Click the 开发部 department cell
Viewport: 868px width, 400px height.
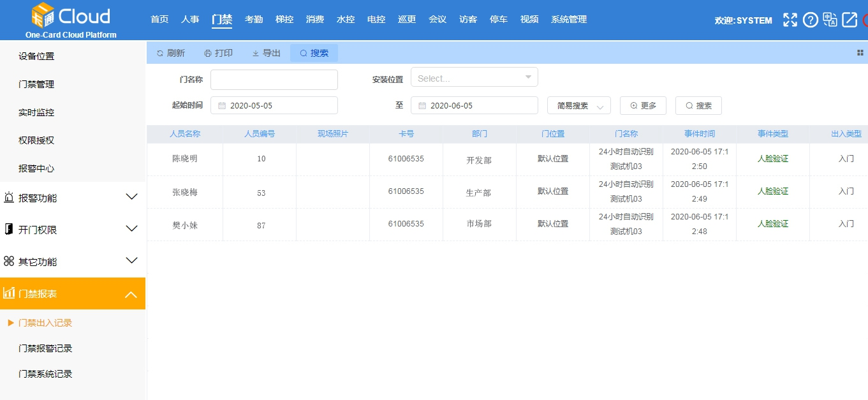click(479, 160)
